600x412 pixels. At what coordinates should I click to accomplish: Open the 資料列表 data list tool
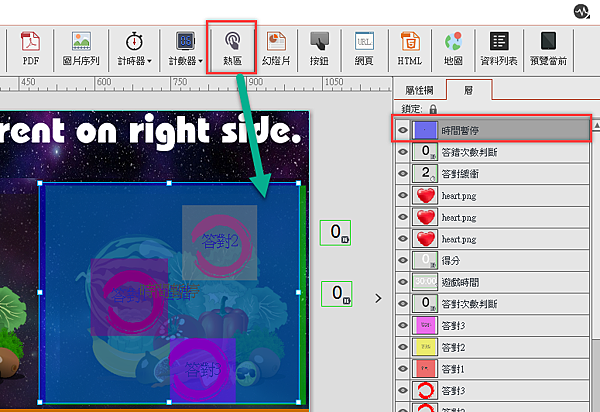click(x=499, y=49)
